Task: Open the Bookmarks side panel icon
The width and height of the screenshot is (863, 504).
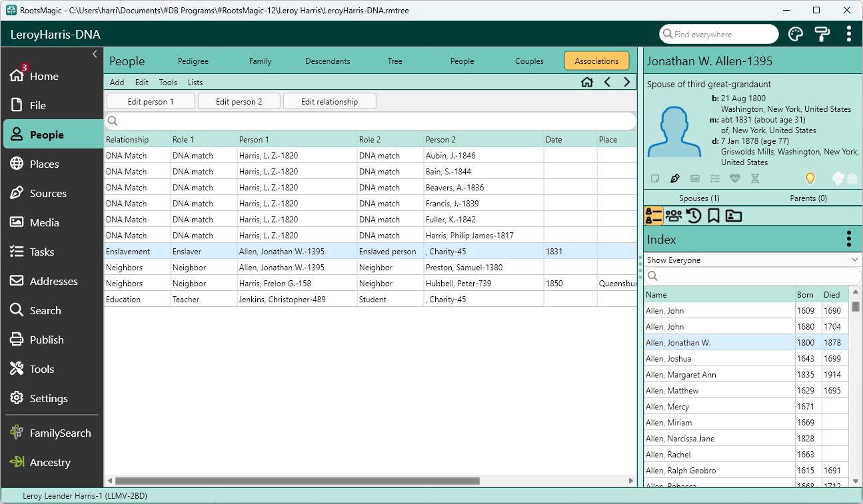Action: 713,216
